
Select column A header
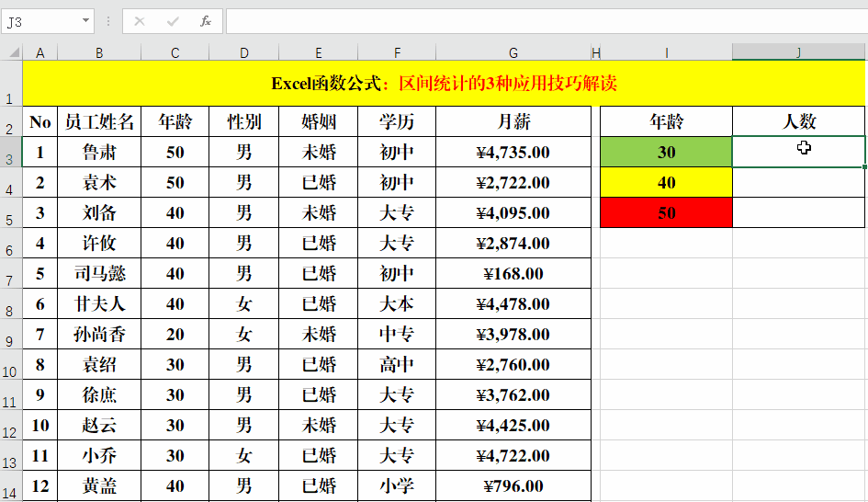(x=39, y=52)
